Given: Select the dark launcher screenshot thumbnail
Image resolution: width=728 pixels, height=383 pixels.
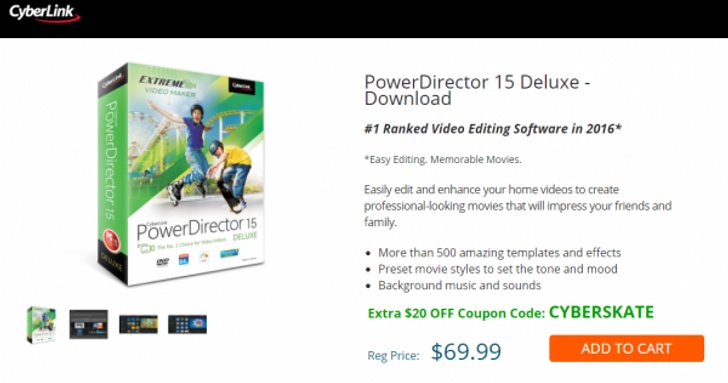Looking at the screenshot, I should click(89, 325).
